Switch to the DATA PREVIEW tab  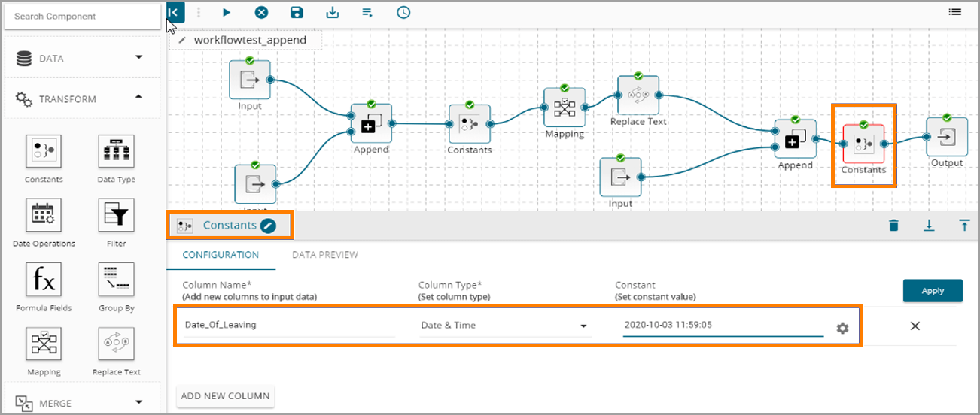tap(325, 255)
